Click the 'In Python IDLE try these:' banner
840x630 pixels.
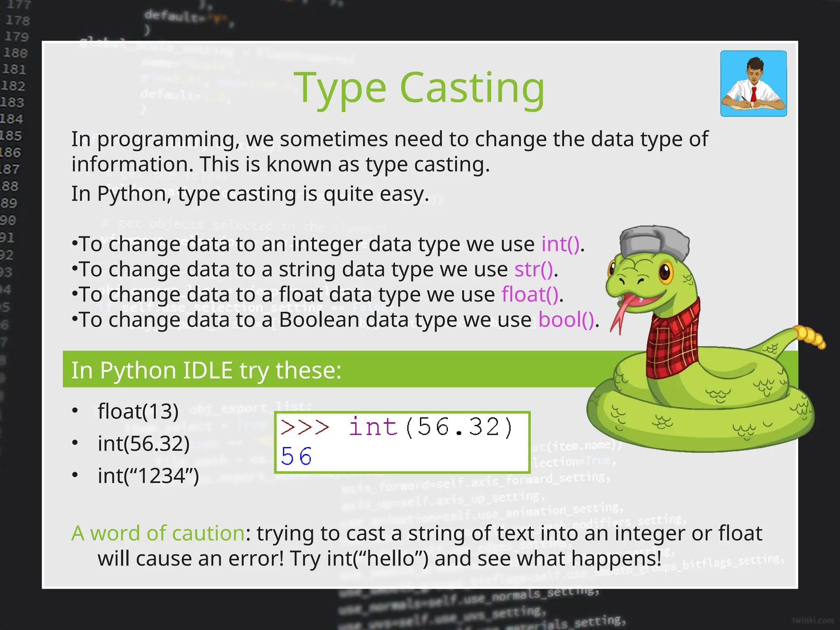[328, 369]
